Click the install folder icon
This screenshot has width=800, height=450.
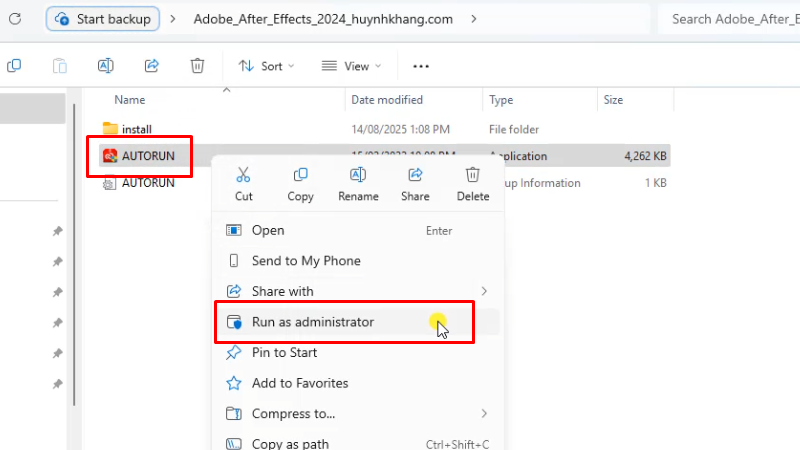tap(110, 128)
